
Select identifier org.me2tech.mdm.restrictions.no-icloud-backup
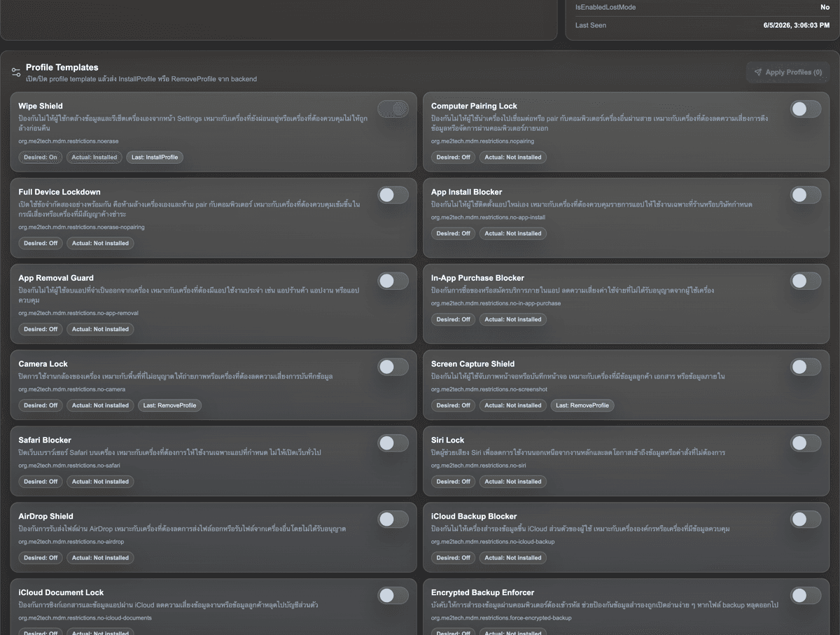(493, 543)
